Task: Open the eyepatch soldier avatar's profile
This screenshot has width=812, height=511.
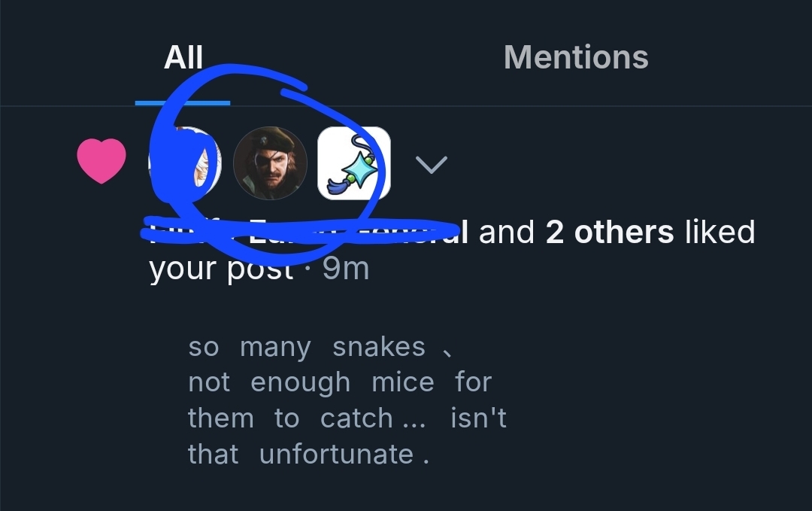Action: pyautogui.click(x=270, y=163)
